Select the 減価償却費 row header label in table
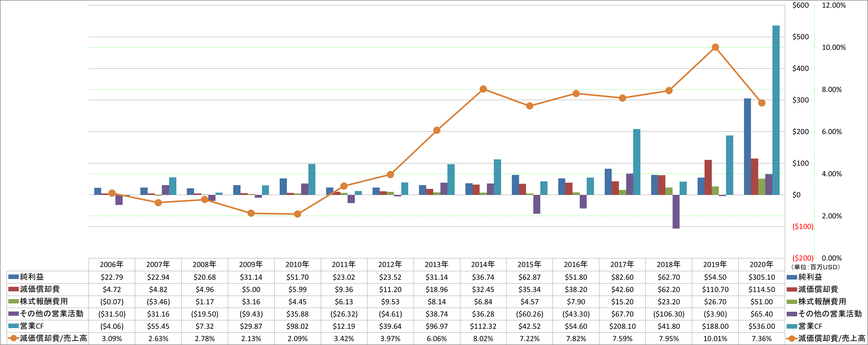Screen dimensions: 868x345 point(40,289)
